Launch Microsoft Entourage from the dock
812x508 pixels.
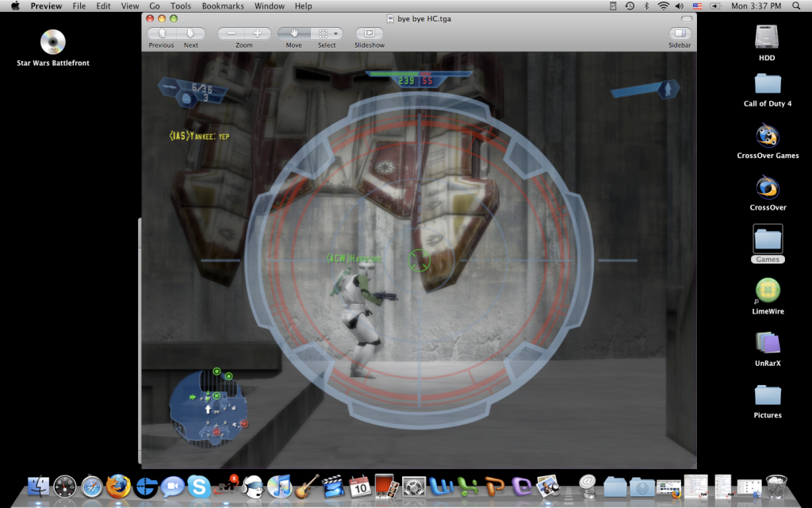tap(522, 487)
